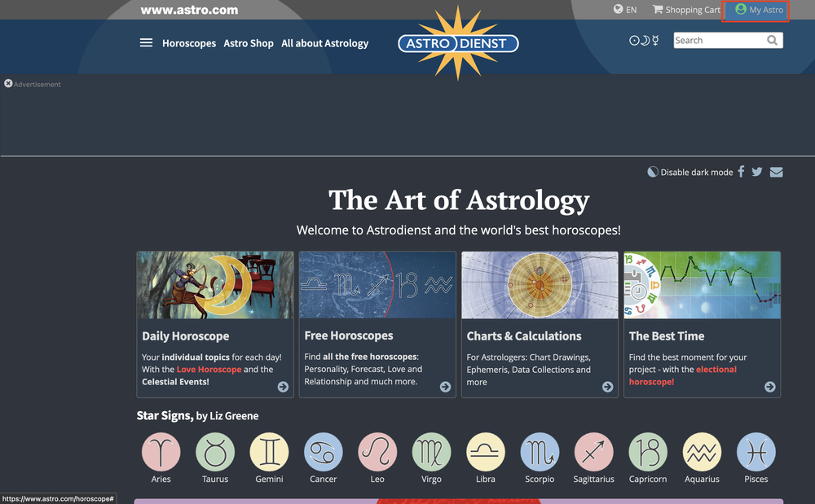Open the All about Astrology menu

[x=325, y=43]
